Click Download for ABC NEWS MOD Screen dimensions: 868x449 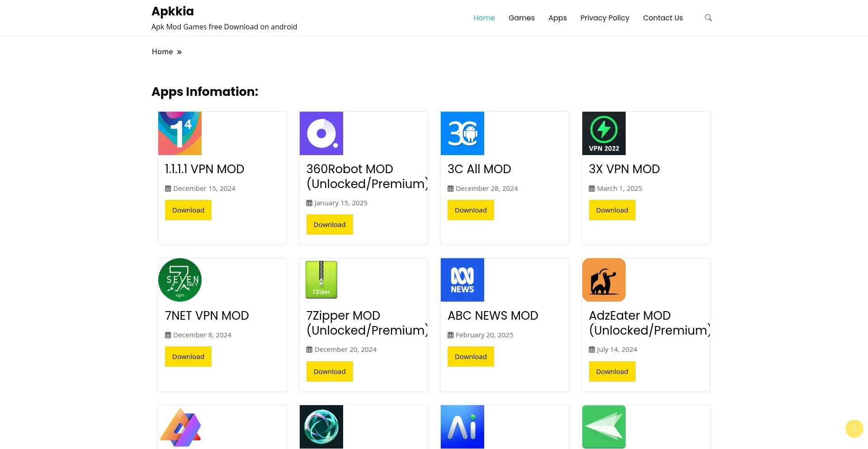471,357
